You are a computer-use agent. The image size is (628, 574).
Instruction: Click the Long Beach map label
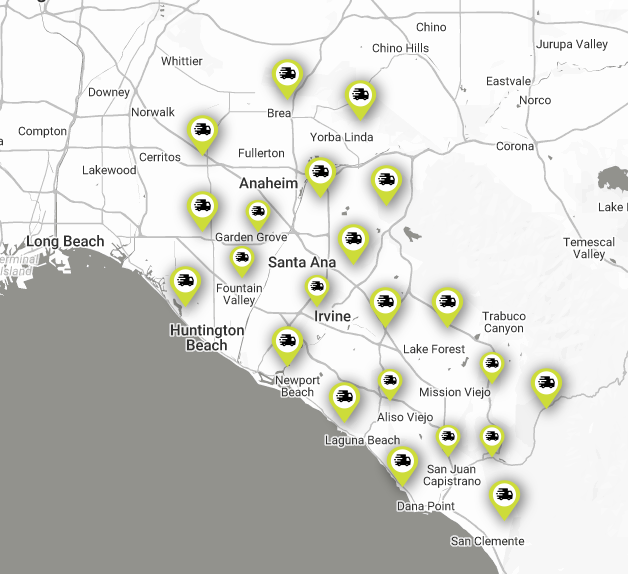click(65, 242)
